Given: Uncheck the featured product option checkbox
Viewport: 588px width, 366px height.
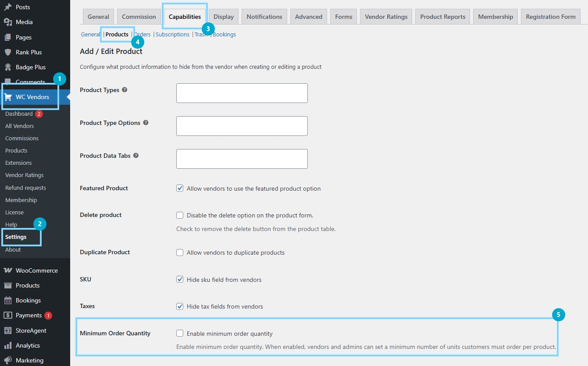Looking at the screenshot, I should (x=180, y=188).
